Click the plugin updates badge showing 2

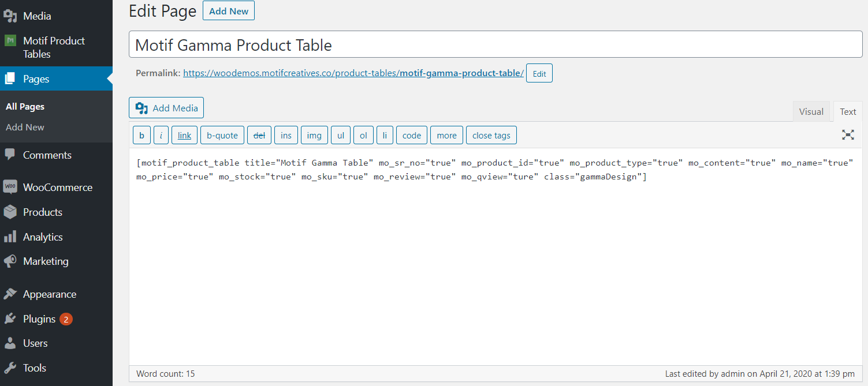tap(66, 319)
